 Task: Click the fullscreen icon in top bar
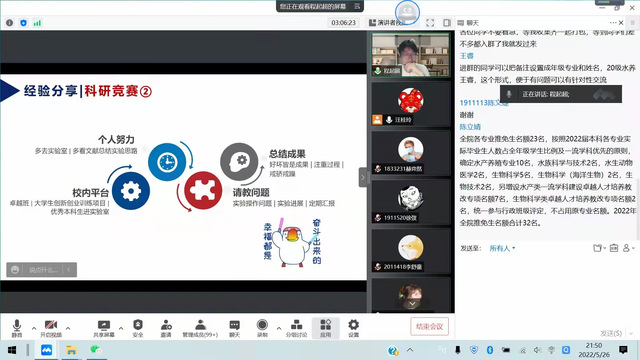click(430, 23)
